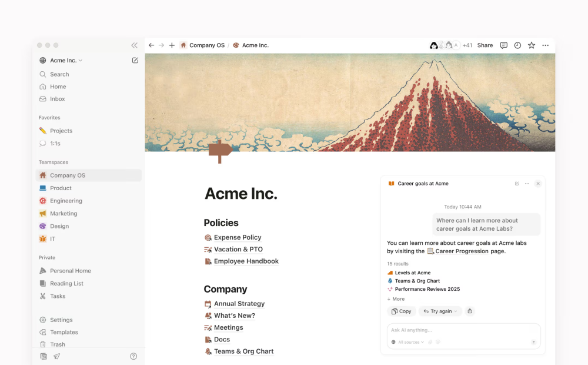Click the Share button
The height and width of the screenshot is (365, 588).
(x=485, y=45)
